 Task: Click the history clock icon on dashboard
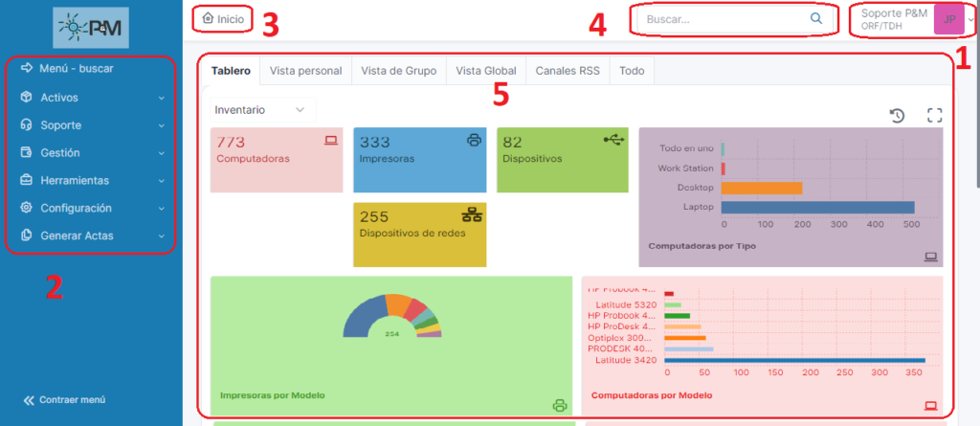tap(897, 116)
